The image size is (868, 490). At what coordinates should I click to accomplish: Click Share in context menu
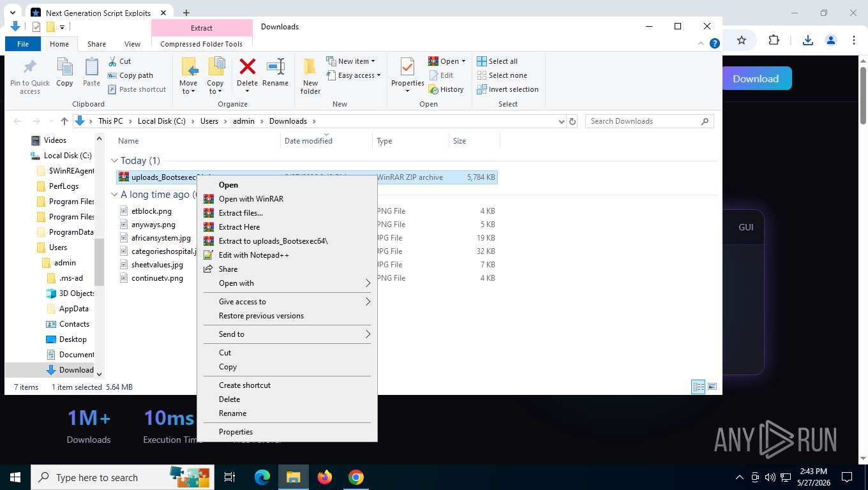(x=287, y=269)
